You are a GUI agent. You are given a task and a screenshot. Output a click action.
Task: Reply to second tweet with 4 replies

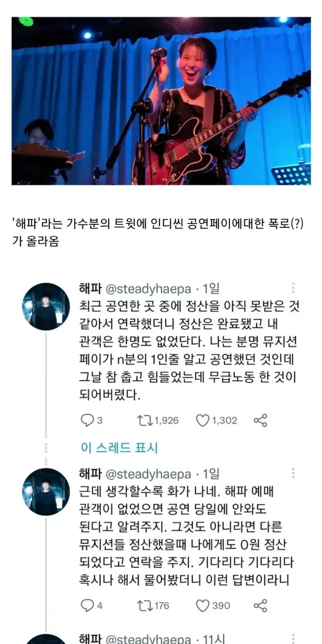pos(92,605)
